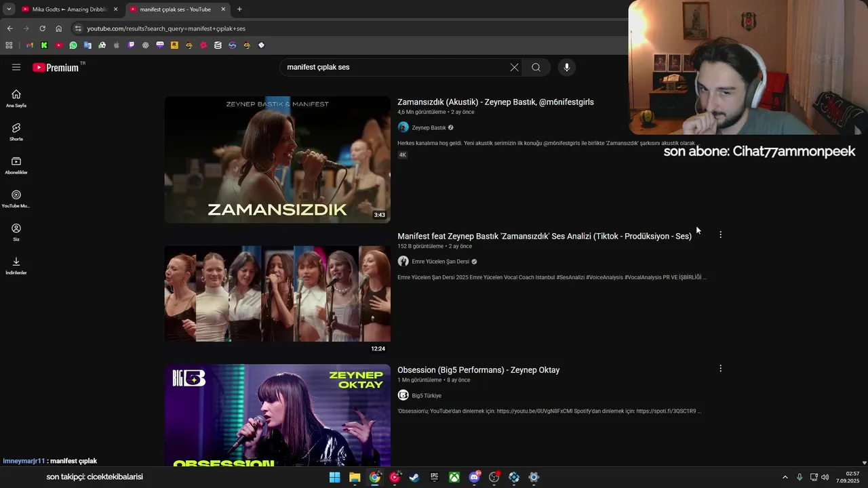
Task: Open Discord from the taskbar
Action: tap(474, 477)
